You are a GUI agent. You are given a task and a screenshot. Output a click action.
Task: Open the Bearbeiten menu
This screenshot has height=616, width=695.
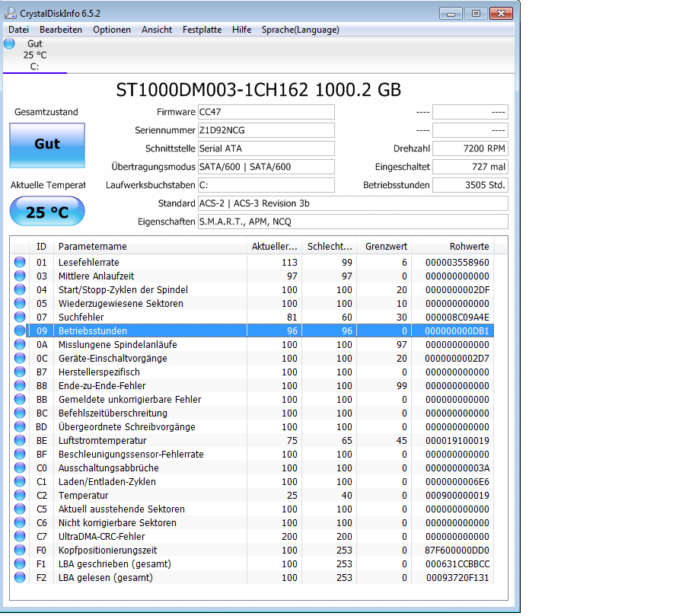click(x=61, y=30)
